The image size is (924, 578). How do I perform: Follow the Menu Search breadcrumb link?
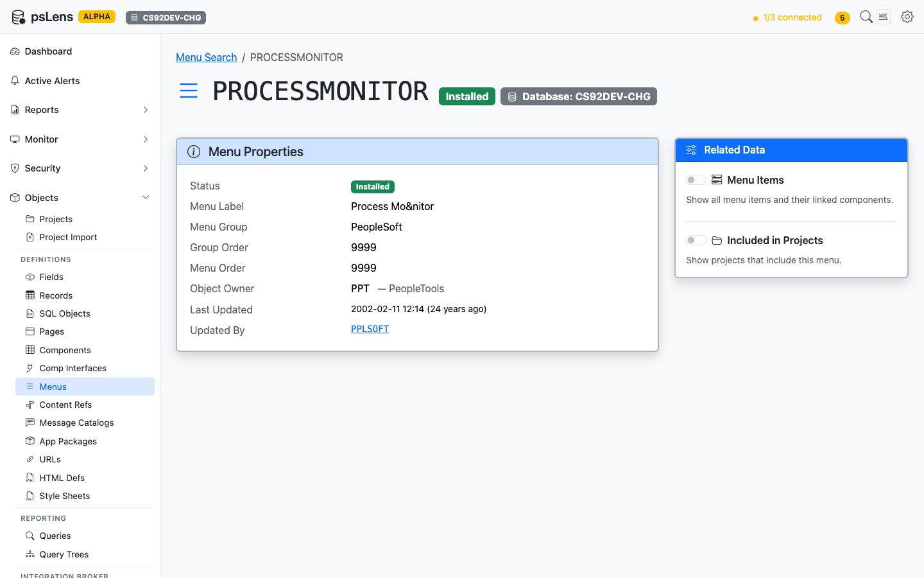pos(207,57)
